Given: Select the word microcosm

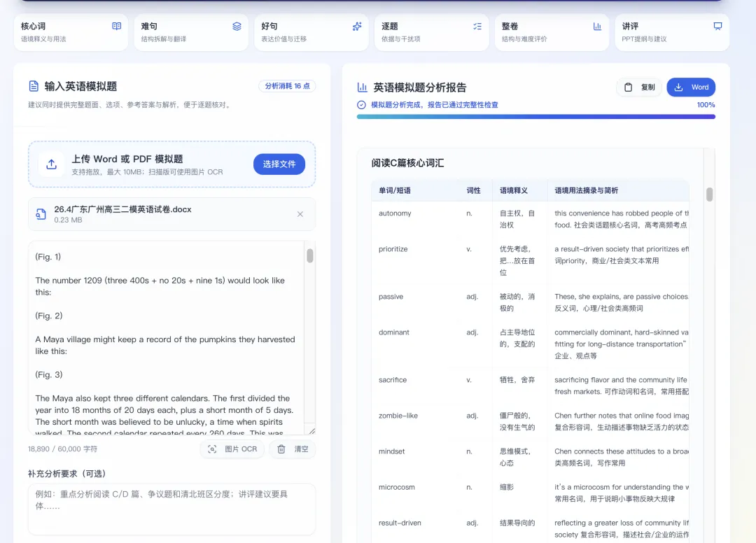Looking at the screenshot, I should [396, 487].
